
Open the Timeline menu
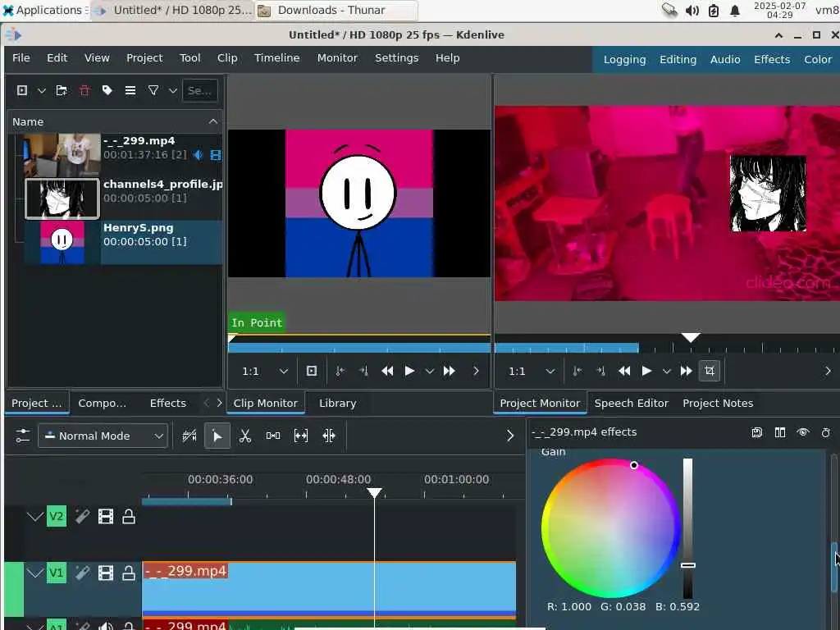(x=277, y=58)
